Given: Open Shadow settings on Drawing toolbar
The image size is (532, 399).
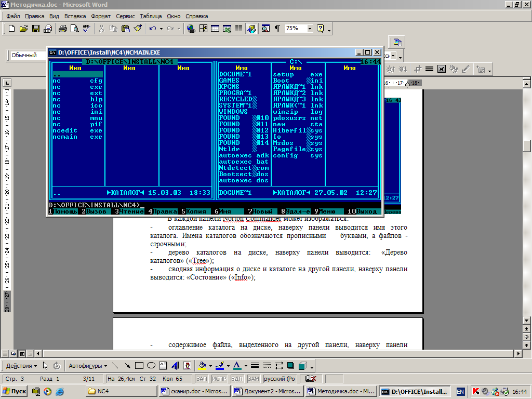Looking at the screenshot, I should (x=290, y=366).
